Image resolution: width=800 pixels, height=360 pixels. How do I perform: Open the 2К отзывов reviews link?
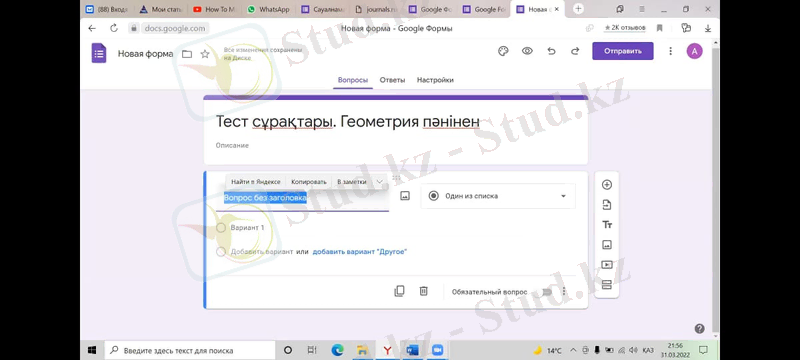coord(624,28)
